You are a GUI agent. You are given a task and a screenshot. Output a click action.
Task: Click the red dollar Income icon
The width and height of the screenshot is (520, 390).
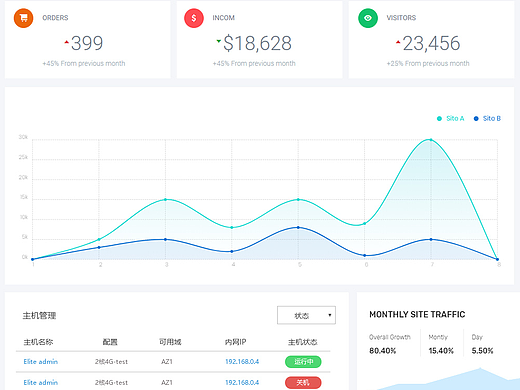point(194,18)
